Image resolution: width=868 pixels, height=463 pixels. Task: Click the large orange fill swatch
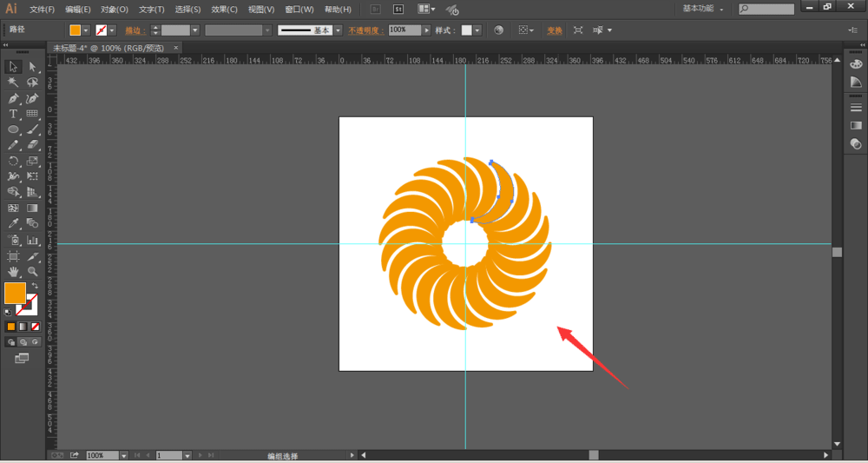[x=15, y=294]
